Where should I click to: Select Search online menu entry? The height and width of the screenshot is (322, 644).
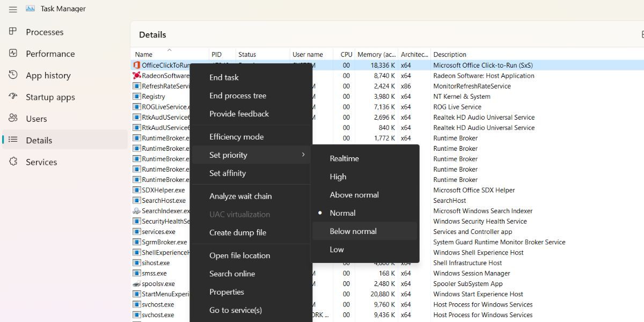(251, 274)
